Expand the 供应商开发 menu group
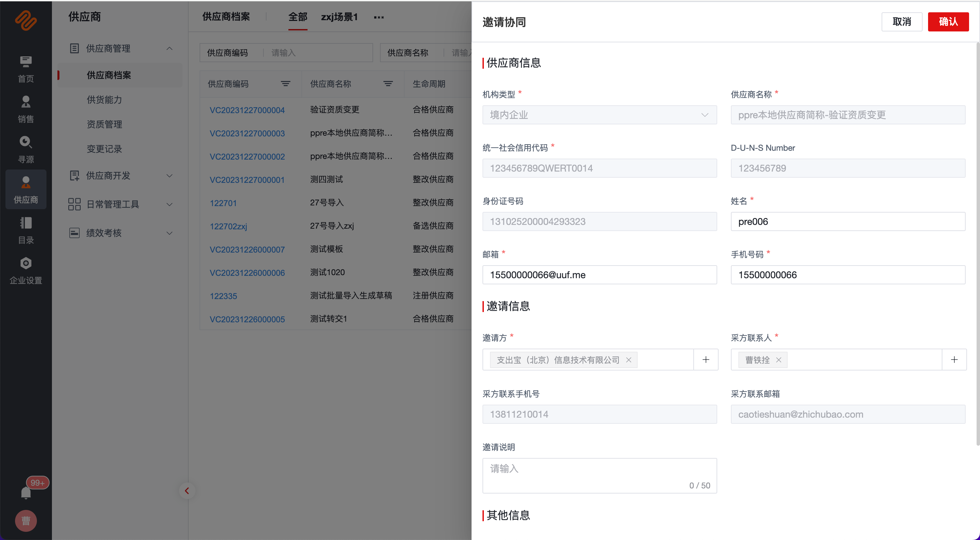The width and height of the screenshot is (980, 540). [170, 175]
